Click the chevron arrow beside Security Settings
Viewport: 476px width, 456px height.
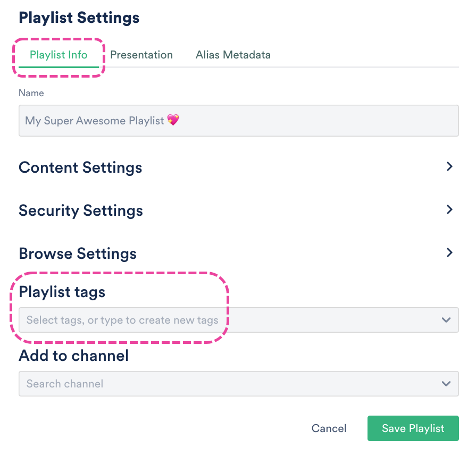pyautogui.click(x=449, y=209)
